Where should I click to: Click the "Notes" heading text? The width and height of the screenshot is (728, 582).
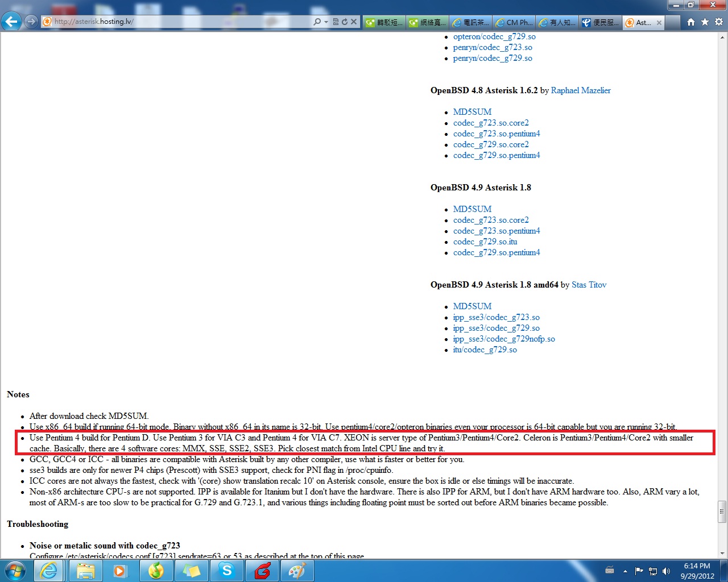coord(18,394)
